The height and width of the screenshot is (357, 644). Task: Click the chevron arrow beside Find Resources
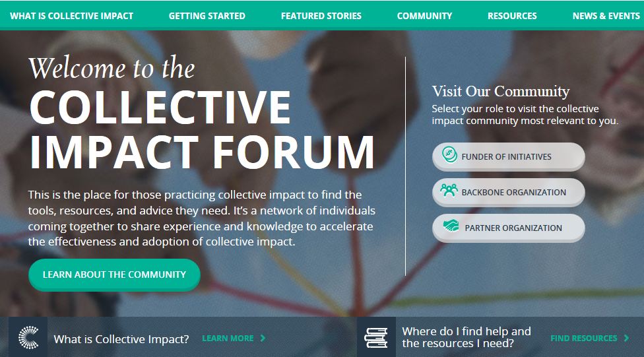pyautogui.click(x=626, y=338)
